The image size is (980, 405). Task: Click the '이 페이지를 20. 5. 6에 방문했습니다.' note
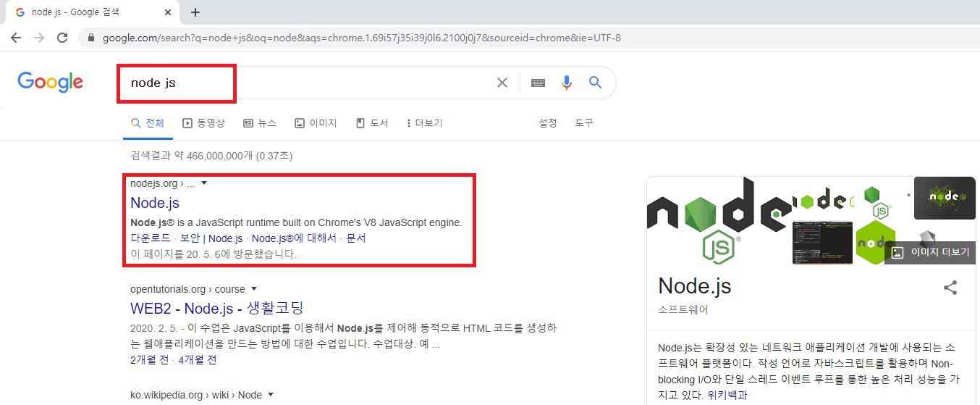pyautogui.click(x=214, y=254)
